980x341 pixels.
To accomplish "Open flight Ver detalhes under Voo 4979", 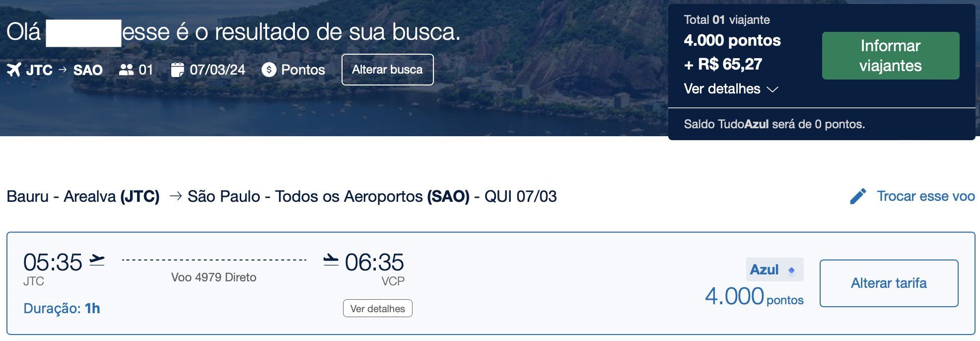I will coord(378,308).
